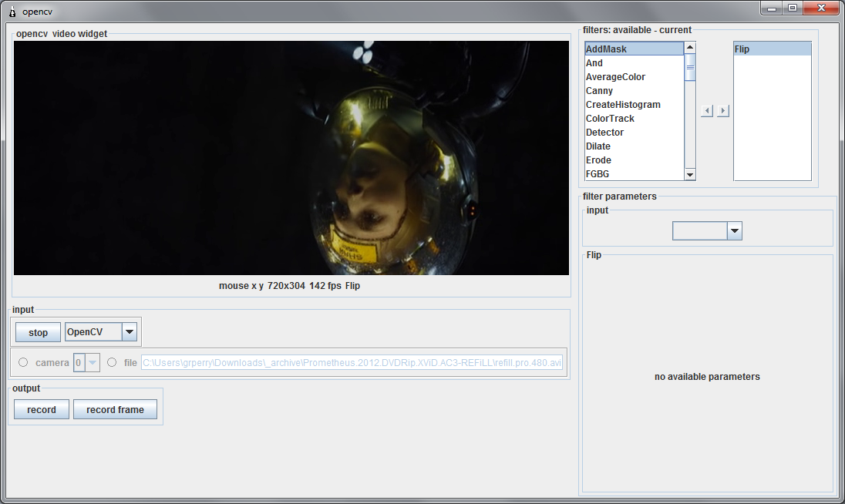Screen dimensions: 845x504
Task: Select the FGBG filter
Action: (x=635, y=174)
